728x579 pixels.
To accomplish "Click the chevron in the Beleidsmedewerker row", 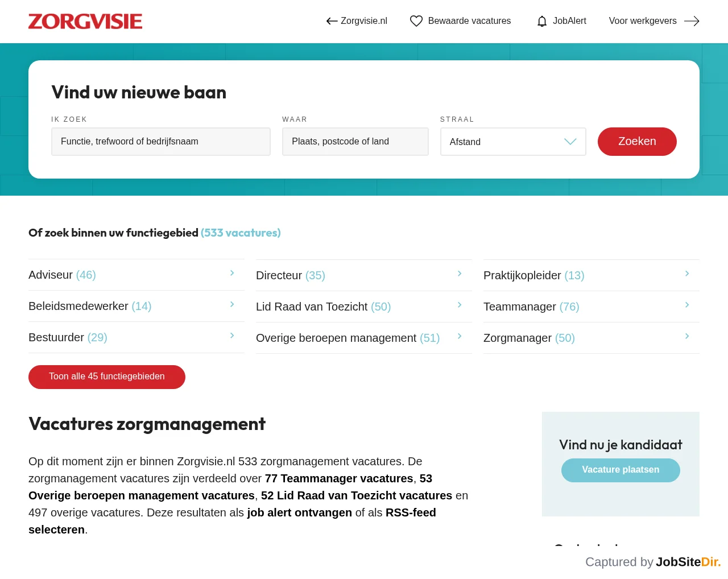I will [x=232, y=304].
